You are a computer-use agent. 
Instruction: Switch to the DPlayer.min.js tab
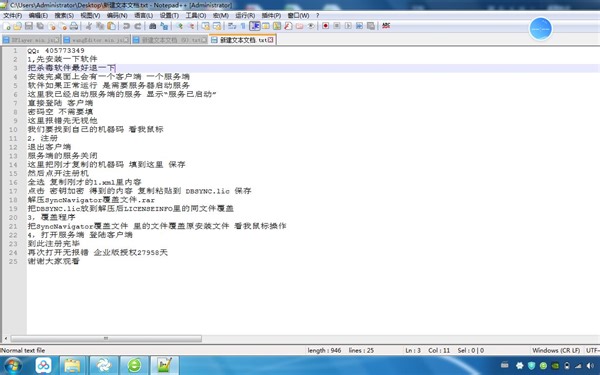tap(31, 40)
